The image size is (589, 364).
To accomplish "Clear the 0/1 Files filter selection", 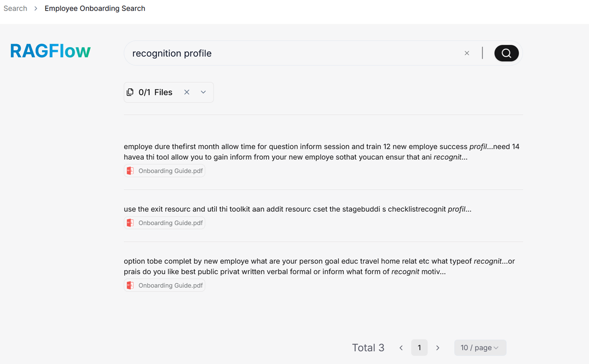I will click(x=187, y=92).
